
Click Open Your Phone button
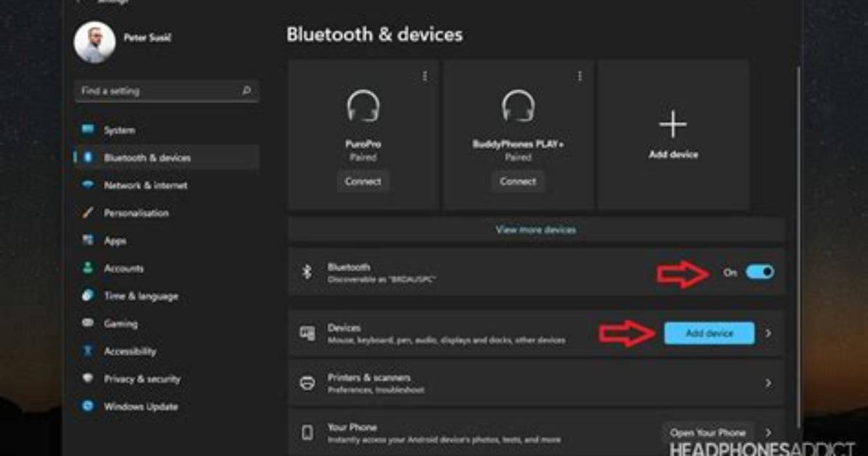coord(708,432)
